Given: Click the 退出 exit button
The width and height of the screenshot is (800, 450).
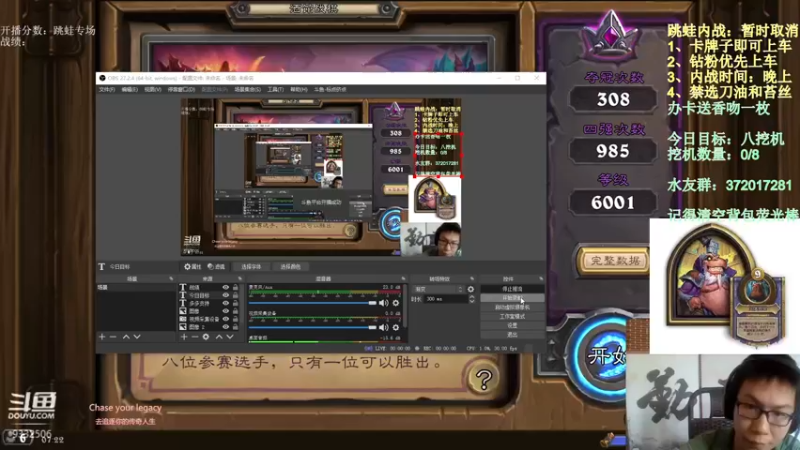Looking at the screenshot, I should click(512, 334).
